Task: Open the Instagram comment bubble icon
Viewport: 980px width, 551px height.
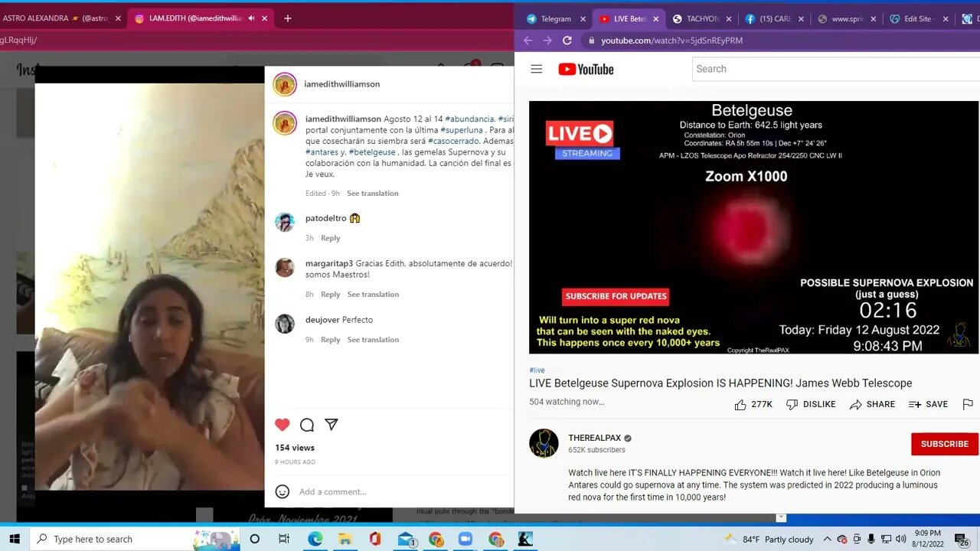Action: [307, 425]
